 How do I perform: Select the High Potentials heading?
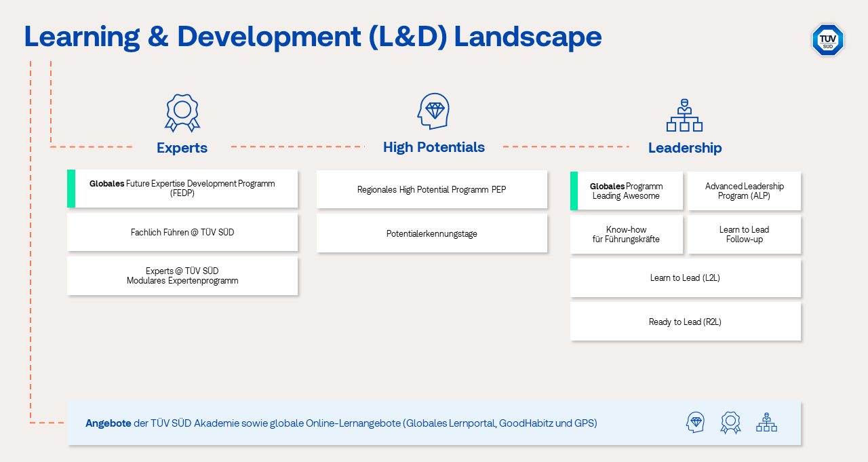click(x=434, y=147)
